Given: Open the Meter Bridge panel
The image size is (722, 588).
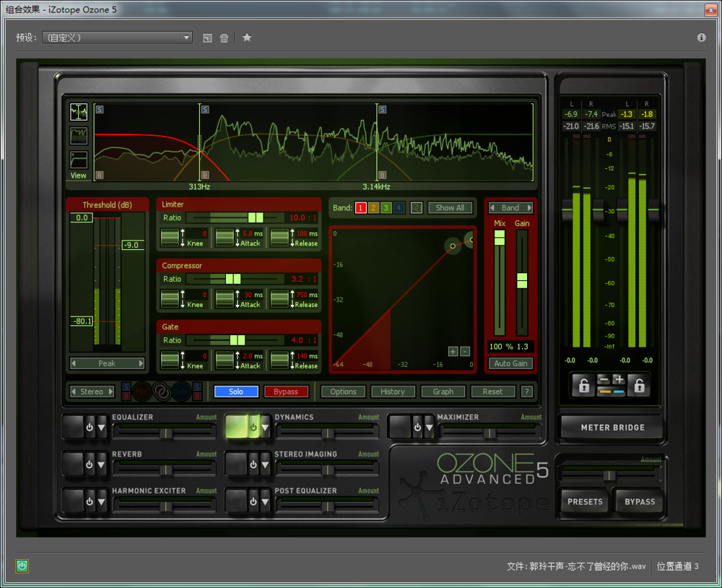Looking at the screenshot, I should pos(612,428).
